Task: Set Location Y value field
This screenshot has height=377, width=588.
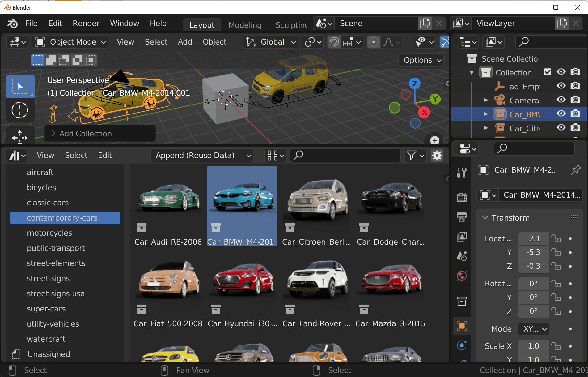Action: coord(533,252)
